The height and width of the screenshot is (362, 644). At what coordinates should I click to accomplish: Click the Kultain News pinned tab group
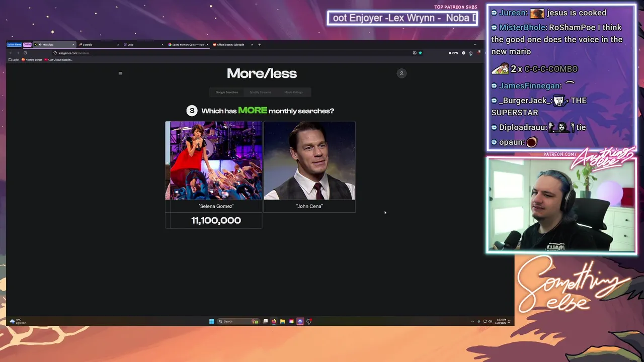tap(14, 45)
